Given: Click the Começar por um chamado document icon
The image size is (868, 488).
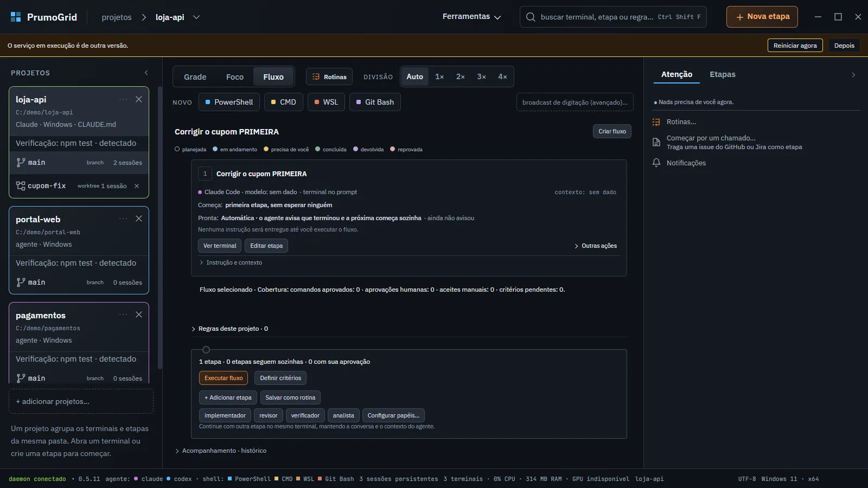Looking at the screenshot, I should click(656, 142).
